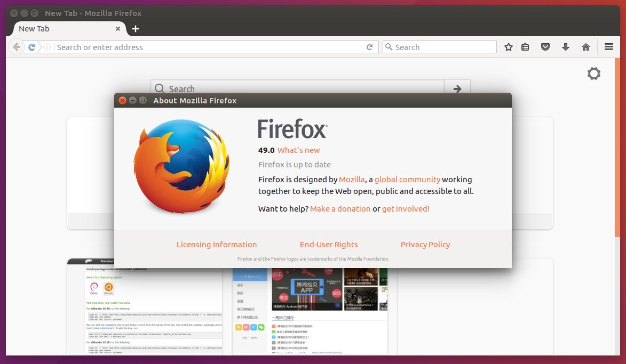626x364 pixels.
Task: Click the site info icon in address bar
Action: (47, 47)
